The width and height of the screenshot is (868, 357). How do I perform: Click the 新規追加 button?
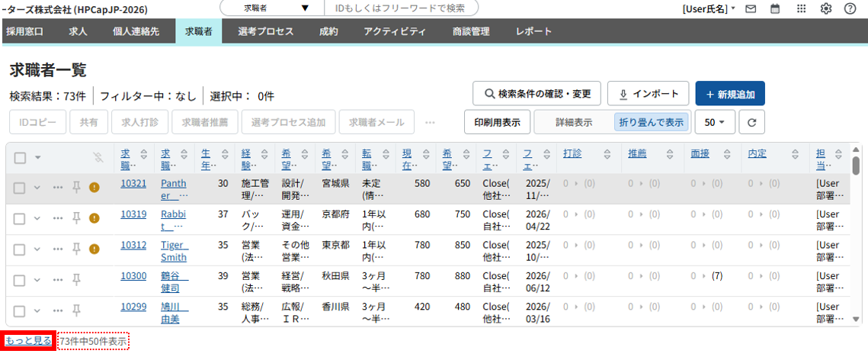pos(729,94)
